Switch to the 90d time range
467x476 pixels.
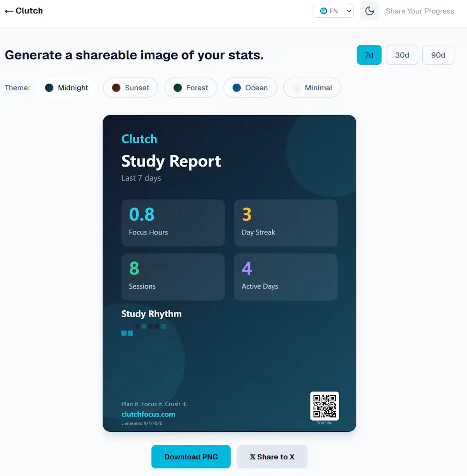tap(438, 55)
